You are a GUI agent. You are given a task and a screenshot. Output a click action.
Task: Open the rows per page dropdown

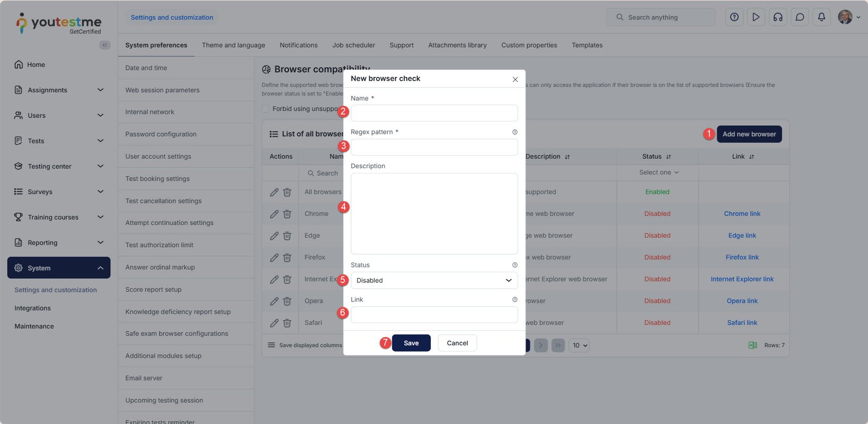click(579, 345)
